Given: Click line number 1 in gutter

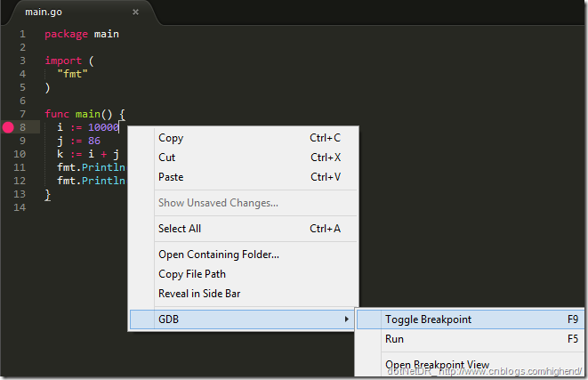Looking at the screenshot, I should pyautogui.click(x=22, y=34).
